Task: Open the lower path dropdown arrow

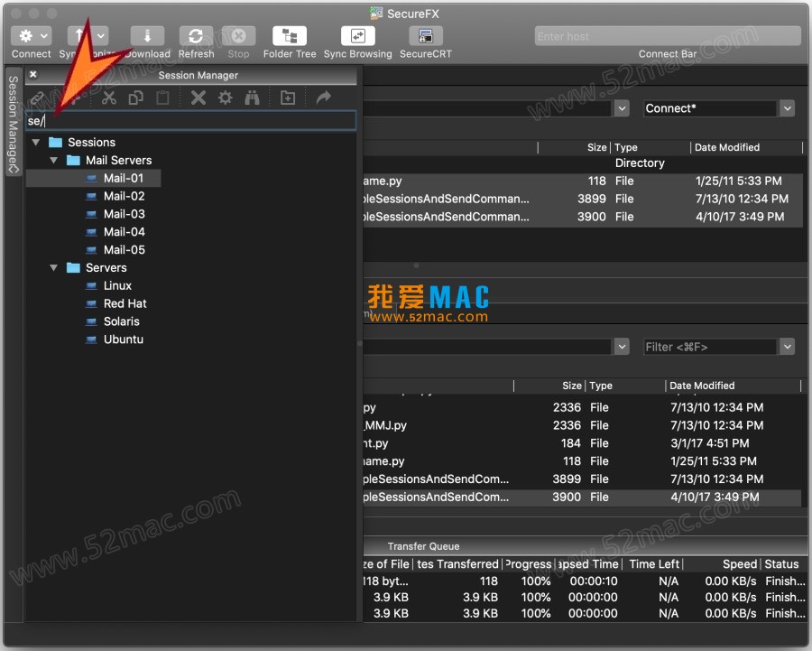Action: 622,347
